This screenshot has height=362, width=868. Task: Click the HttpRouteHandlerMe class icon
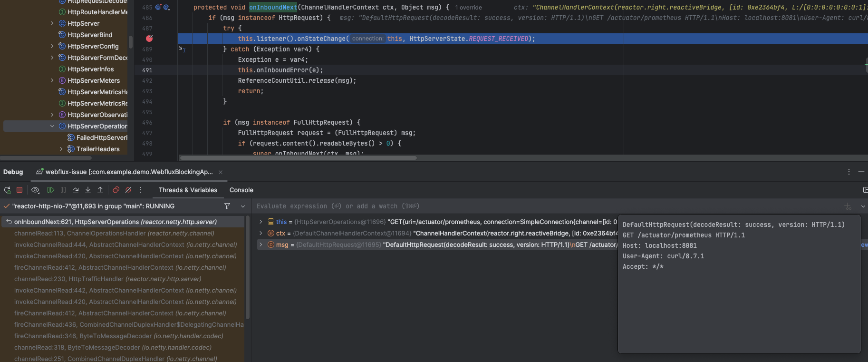pyautogui.click(x=62, y=12)
